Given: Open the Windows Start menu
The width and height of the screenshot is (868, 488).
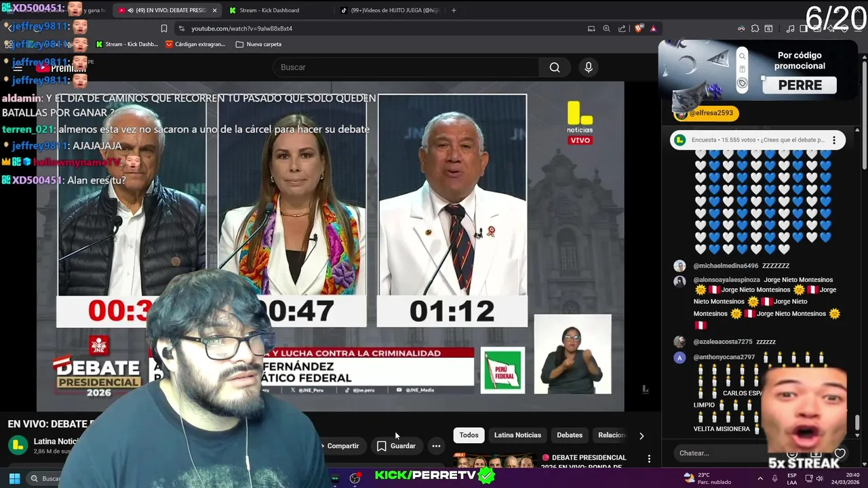Looking at the screenshot, I should pos(14,479).
